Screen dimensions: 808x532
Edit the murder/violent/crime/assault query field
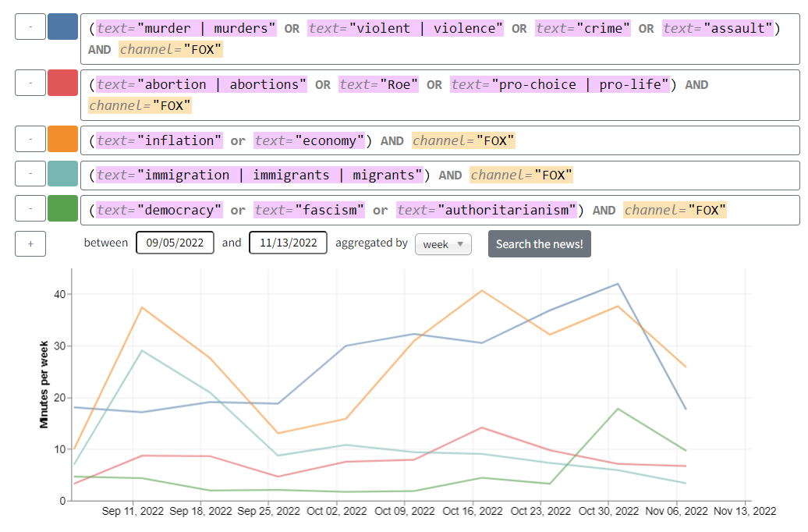pyautogui.click(x=440, y=39)
